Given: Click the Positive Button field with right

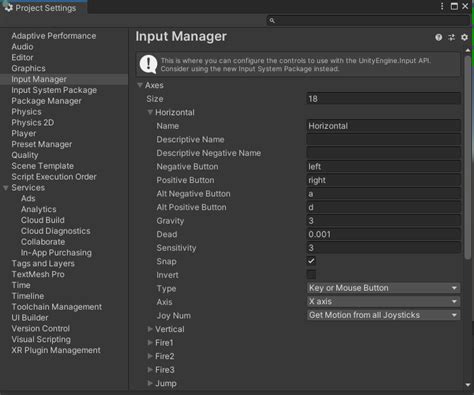Looking at the screenshot, I should 383,180.
